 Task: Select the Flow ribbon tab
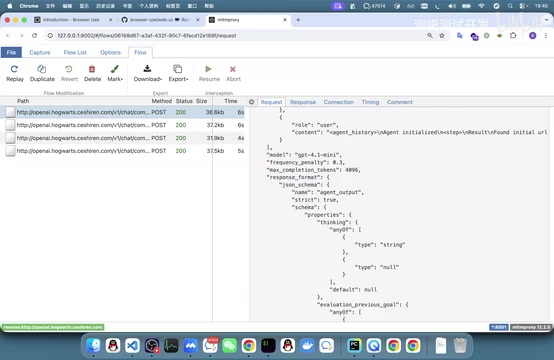[x=140, y=52]
